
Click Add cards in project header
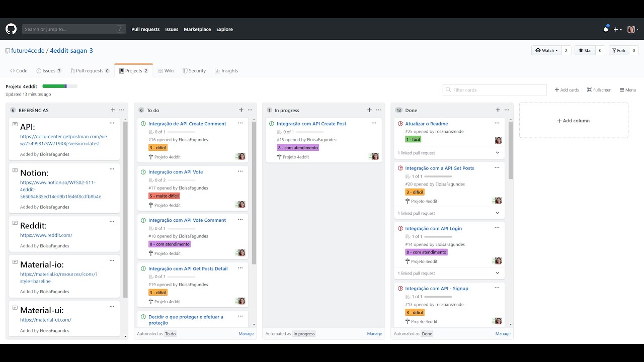567,90
